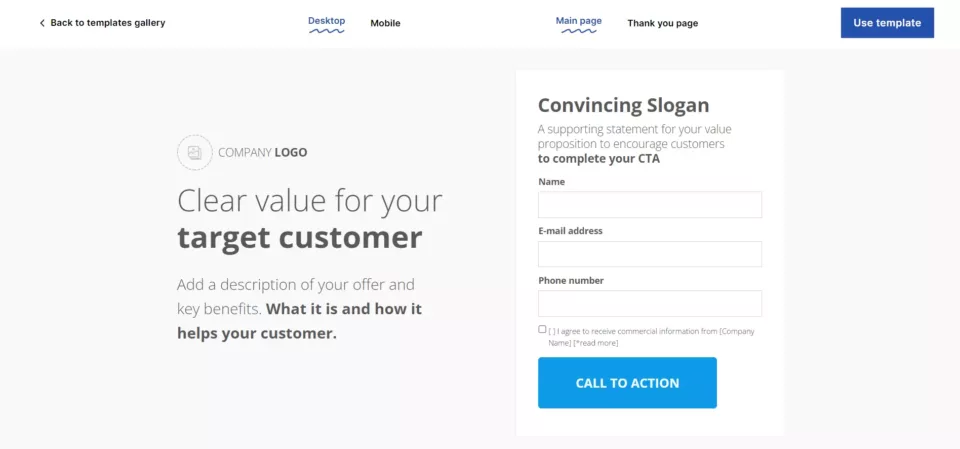Open the Thank you page tab

pyautogui.click(x=662, y=23)
